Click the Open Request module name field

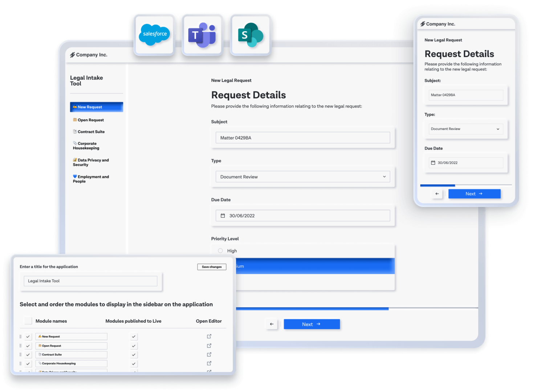pos(71,346)
